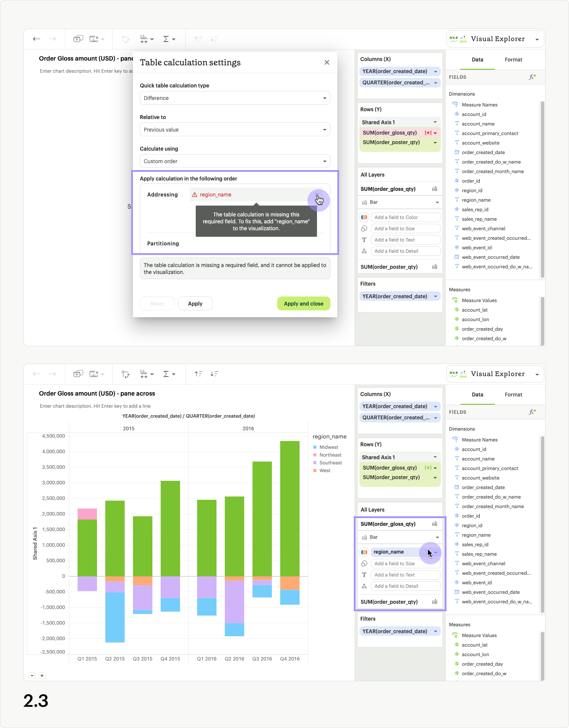Close the Table calculation settings dialog
The image size is (569, 728).
coord(327,62)
